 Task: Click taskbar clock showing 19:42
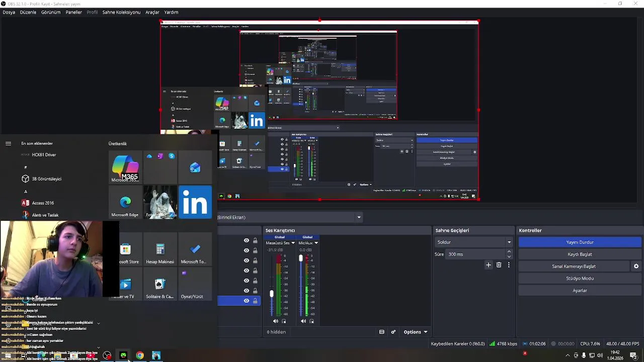click(x=614, y=355)
